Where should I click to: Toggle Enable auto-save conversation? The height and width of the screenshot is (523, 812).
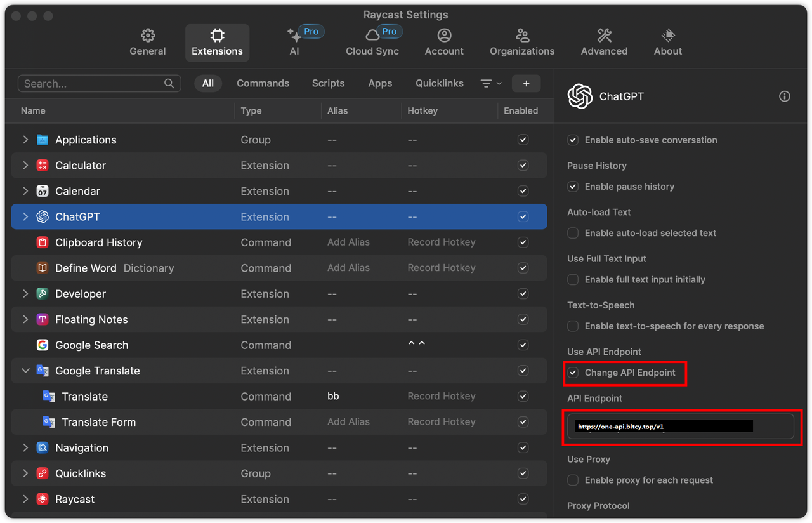[x=573, y=140]
